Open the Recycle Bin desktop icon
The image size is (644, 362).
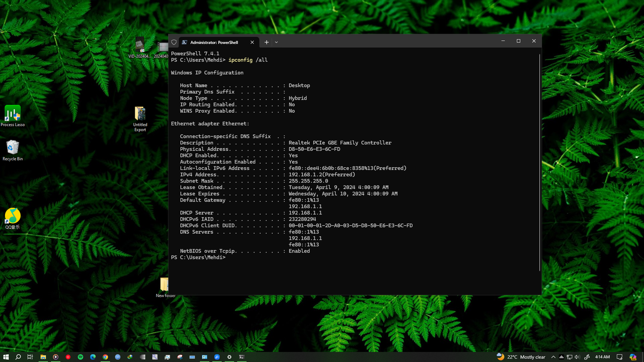click(x=13, y=150)
